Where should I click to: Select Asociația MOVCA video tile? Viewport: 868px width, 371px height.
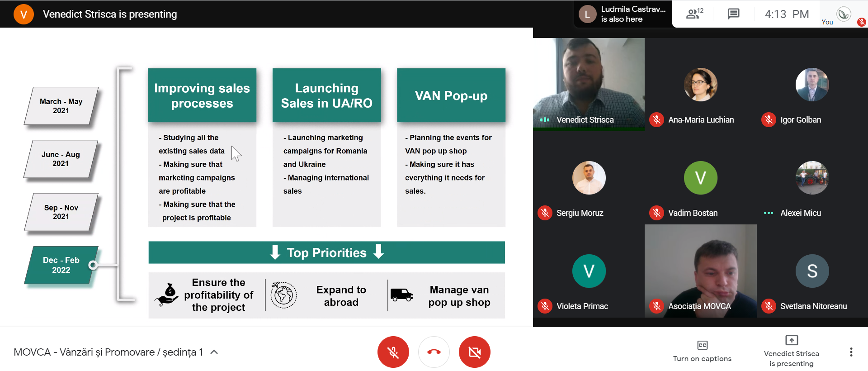(x=700, y=271)
